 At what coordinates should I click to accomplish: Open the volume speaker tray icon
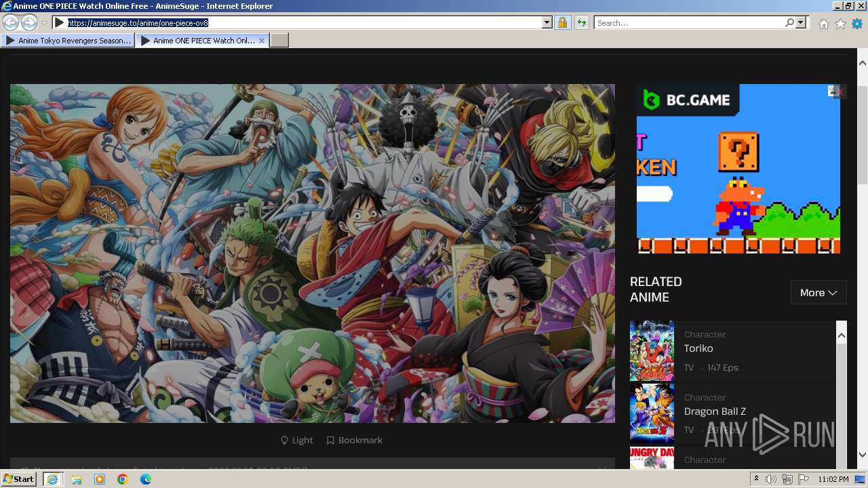[771, 479]
